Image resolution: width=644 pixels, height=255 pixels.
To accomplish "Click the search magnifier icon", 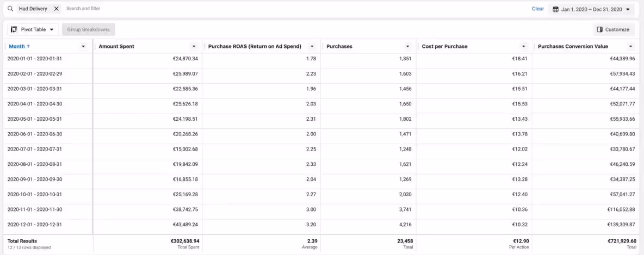I will pos(11,9).
